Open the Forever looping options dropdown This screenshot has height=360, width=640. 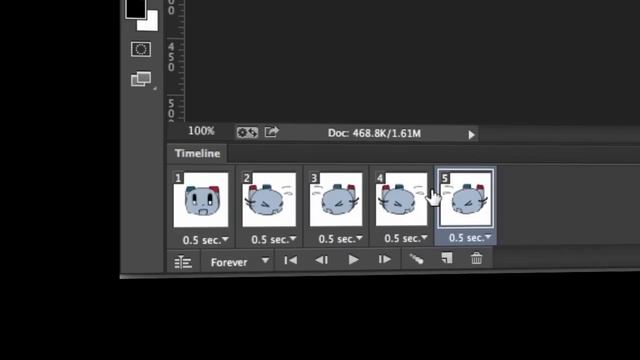tap(240, 262)
